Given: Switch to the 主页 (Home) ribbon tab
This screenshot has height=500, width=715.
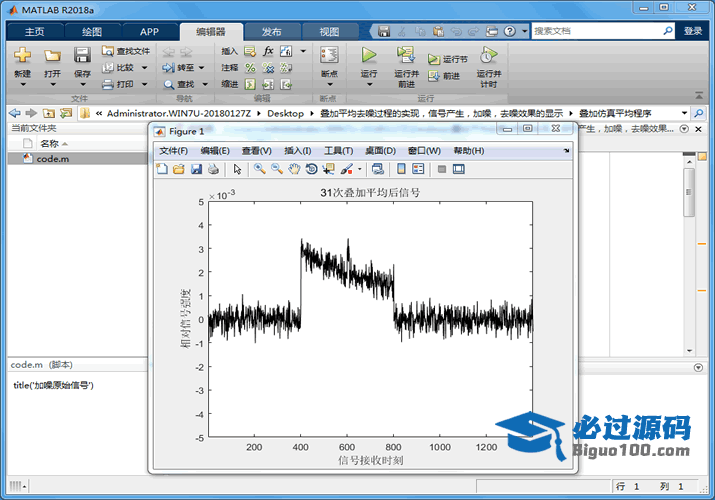Looking at the screenshot, I should tap(35, 31).
